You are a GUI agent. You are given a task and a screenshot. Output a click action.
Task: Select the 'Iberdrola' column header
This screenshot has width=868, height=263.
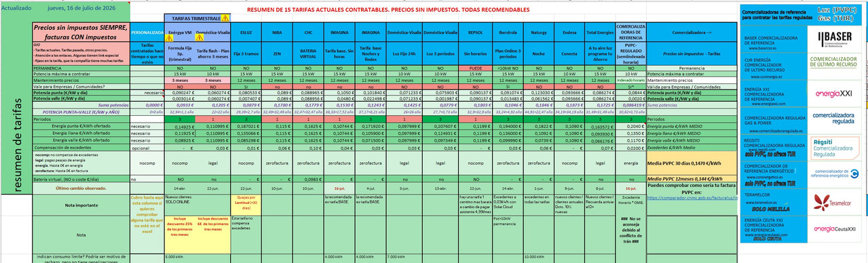coord(507,32)
